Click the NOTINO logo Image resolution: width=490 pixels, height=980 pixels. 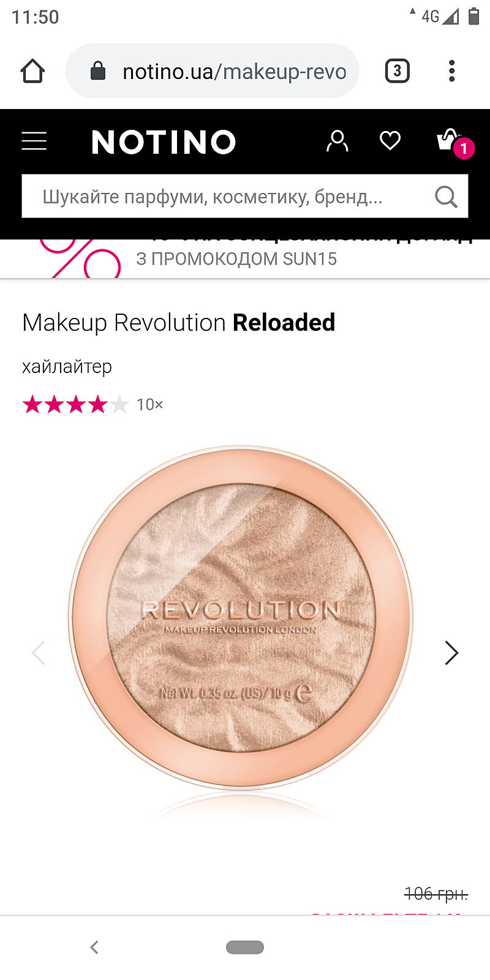click(x=164, y=141)
